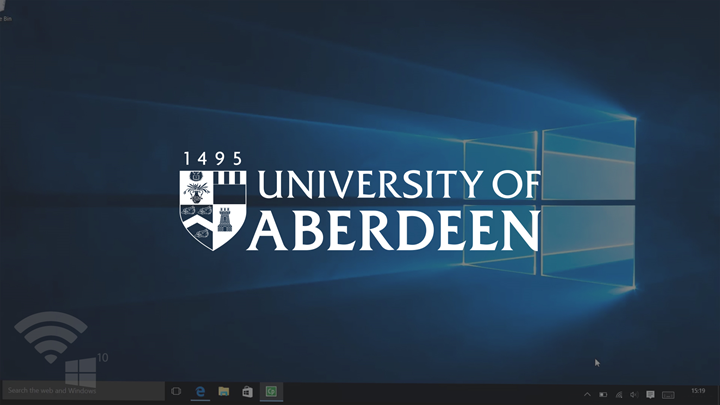Click the 'UNIVERSITY OF' text in the logo
The width and height of the screenshot is (720, 405).
tap(398, 186)
